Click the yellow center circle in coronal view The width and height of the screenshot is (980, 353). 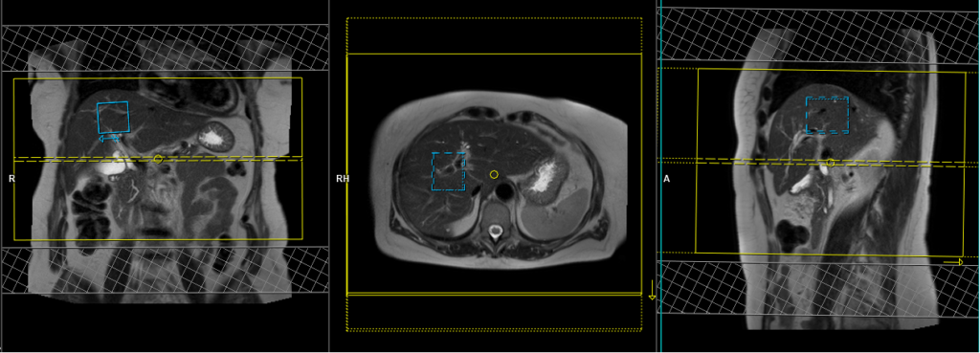tap(158, 160)
